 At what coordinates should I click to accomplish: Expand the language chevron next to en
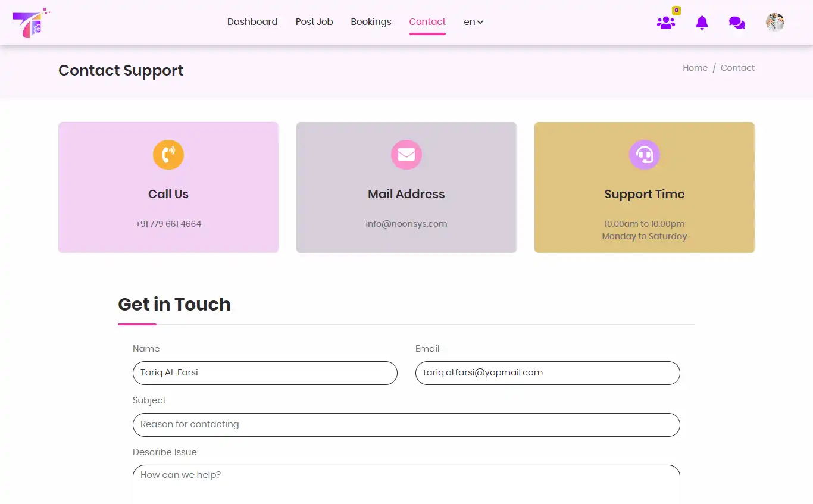(x=480, y=23)
